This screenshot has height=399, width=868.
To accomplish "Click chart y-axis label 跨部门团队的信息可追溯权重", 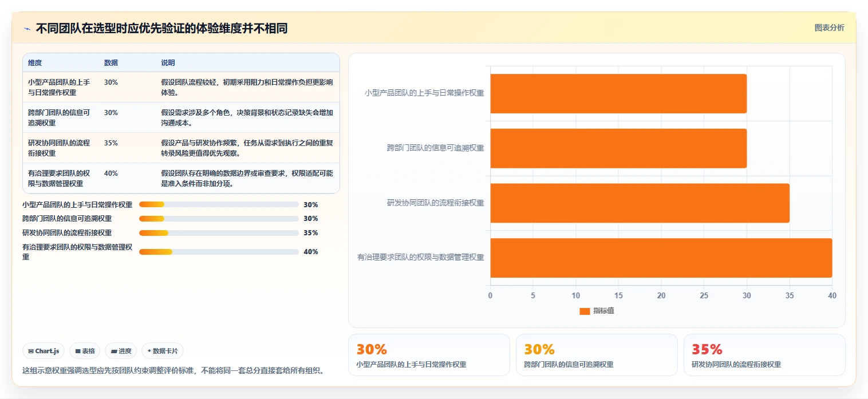I will 435,148.
